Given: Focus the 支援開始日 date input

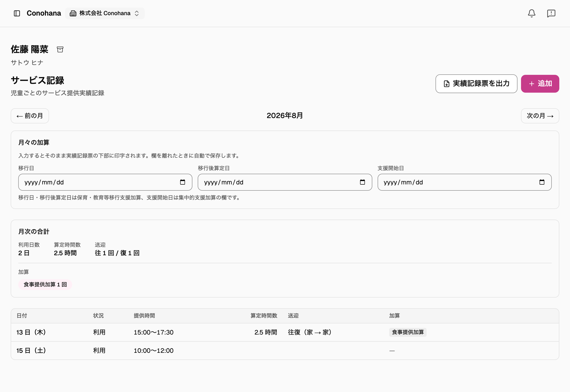Looking at the screenshot, I should 464,182.
